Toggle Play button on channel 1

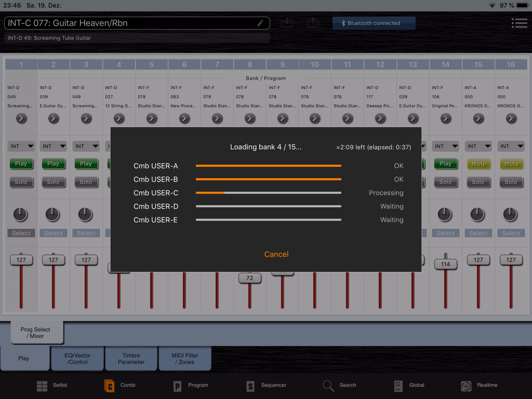coord(21,164)
